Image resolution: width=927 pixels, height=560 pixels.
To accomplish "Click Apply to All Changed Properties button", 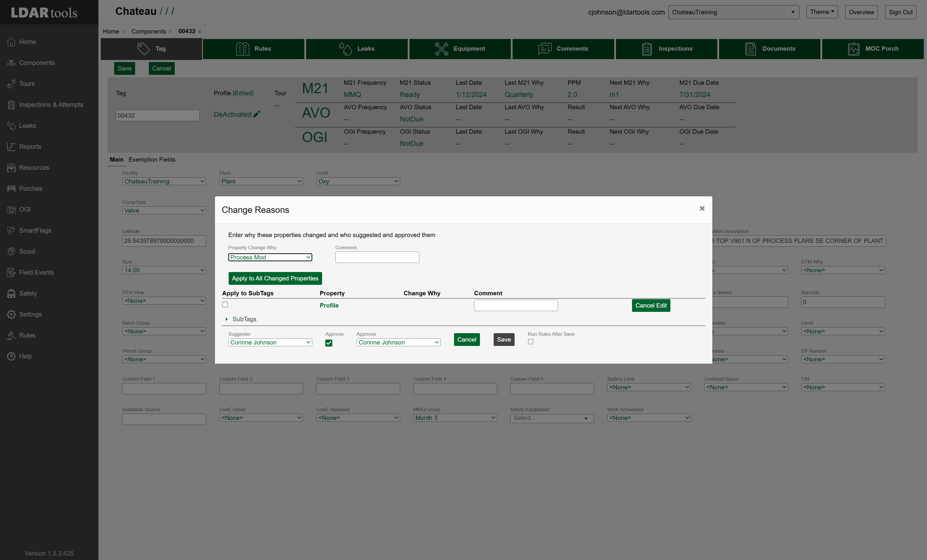I will pos(275,278).
